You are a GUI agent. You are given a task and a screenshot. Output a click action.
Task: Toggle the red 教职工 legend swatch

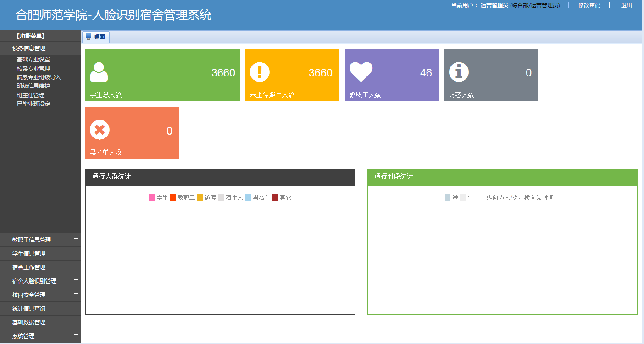[x=173, y=197]
